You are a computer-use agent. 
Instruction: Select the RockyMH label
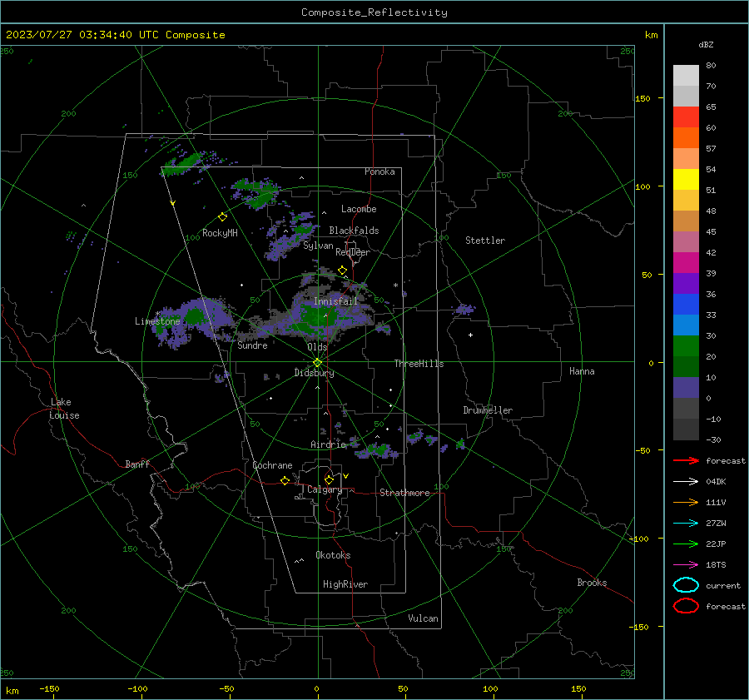tap(220, 233)
